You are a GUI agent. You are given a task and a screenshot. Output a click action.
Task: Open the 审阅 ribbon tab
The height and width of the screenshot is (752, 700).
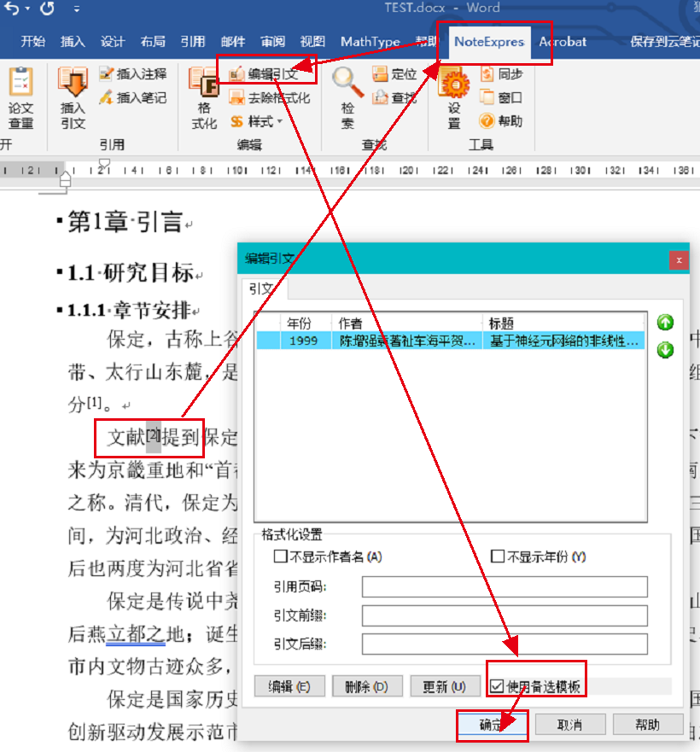272,42
